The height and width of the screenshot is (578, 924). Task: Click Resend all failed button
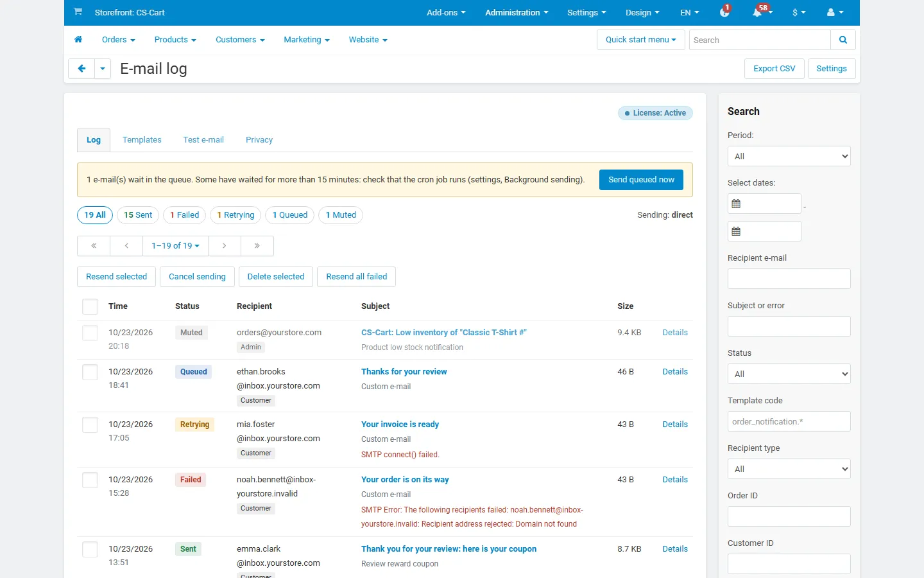pos(357,277)
